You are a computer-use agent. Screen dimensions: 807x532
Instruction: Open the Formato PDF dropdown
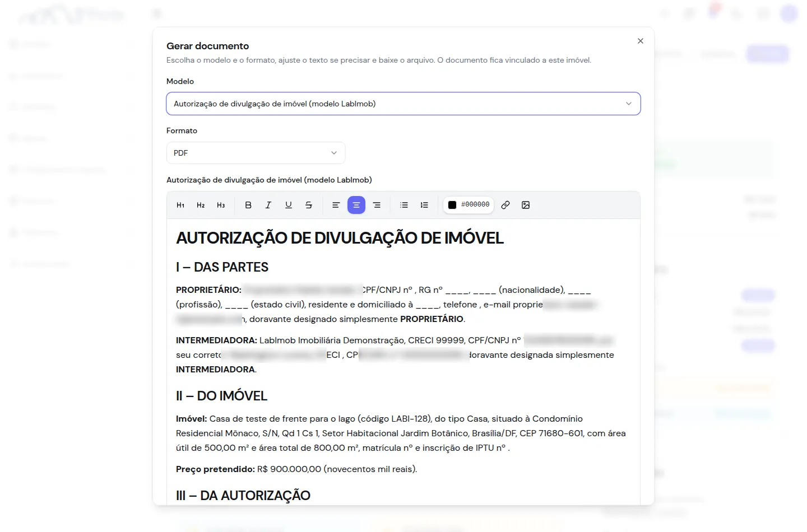point(256,153)
